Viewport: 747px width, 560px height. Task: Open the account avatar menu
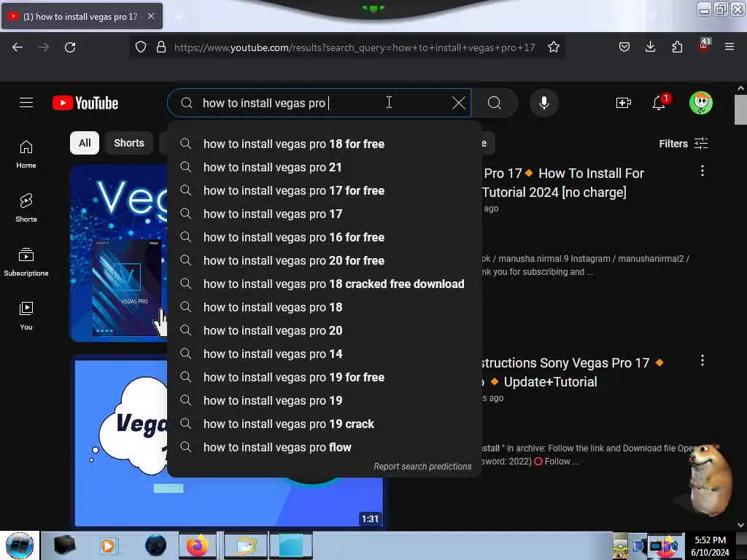point(701,103)
